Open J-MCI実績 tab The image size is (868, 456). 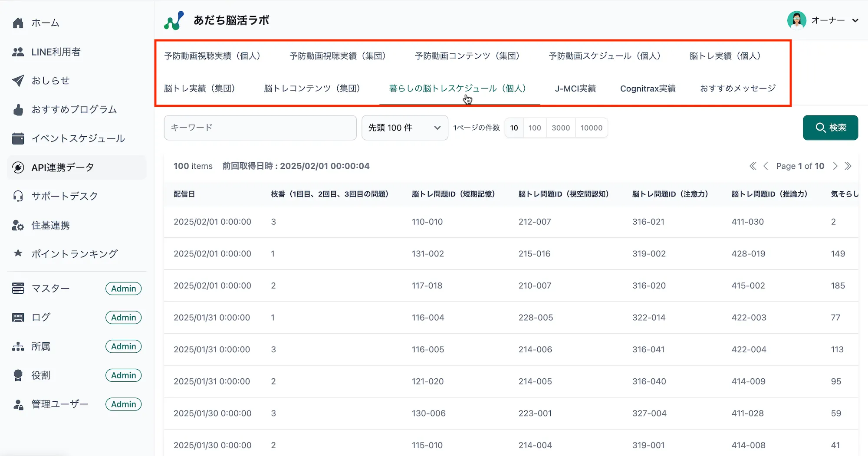tap(575, 88)
